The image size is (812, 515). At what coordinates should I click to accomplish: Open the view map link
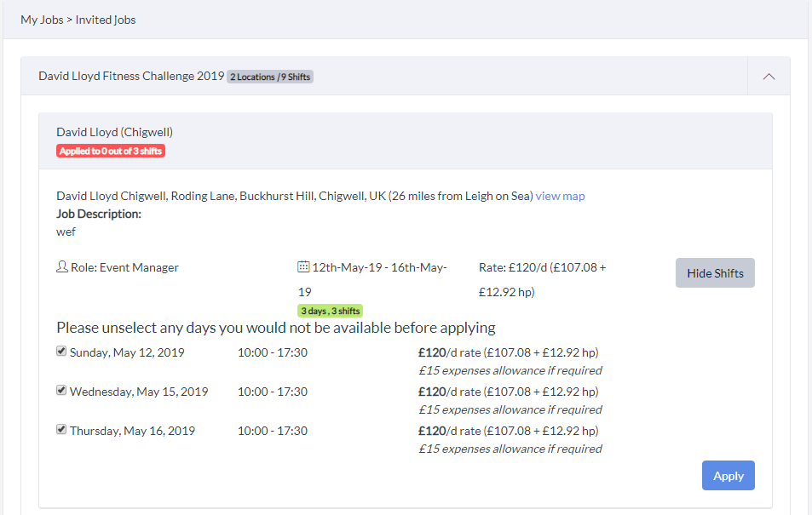[560, 196]
